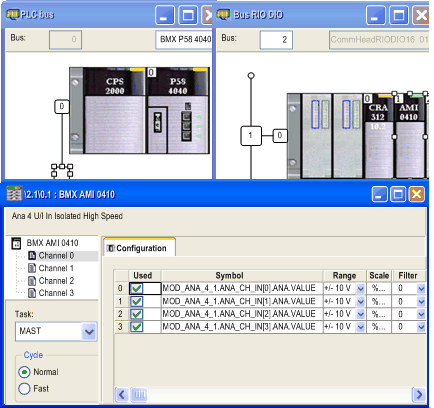
Task: Click symbol MOD_ANA_4_1.ANA_CH_IN[3].ANA.VALUE
Action: click(239, 326)
